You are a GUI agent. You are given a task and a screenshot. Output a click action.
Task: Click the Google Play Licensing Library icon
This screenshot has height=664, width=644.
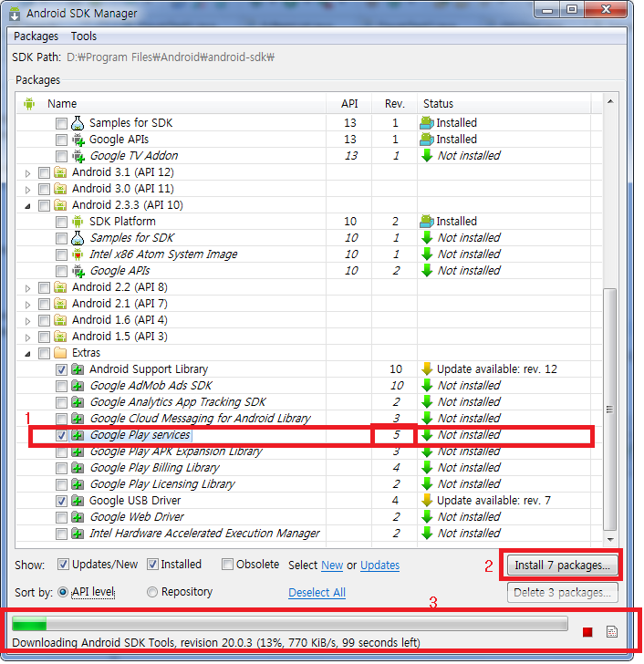pos(77,484)
